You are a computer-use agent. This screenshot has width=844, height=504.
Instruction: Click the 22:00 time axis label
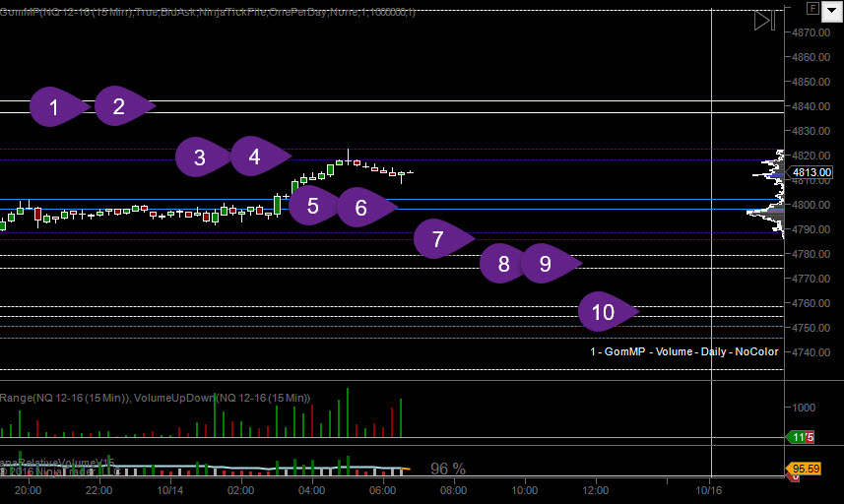point(99,490)
